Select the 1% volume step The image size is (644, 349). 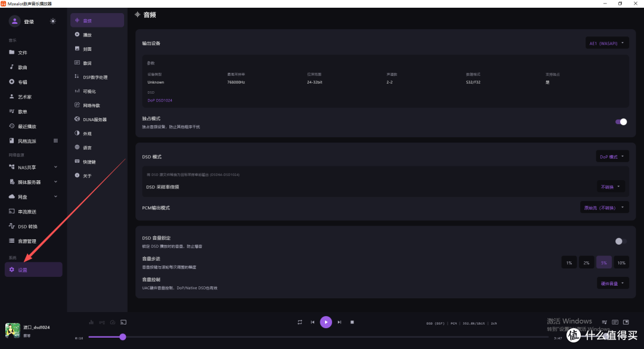point(569,262)
